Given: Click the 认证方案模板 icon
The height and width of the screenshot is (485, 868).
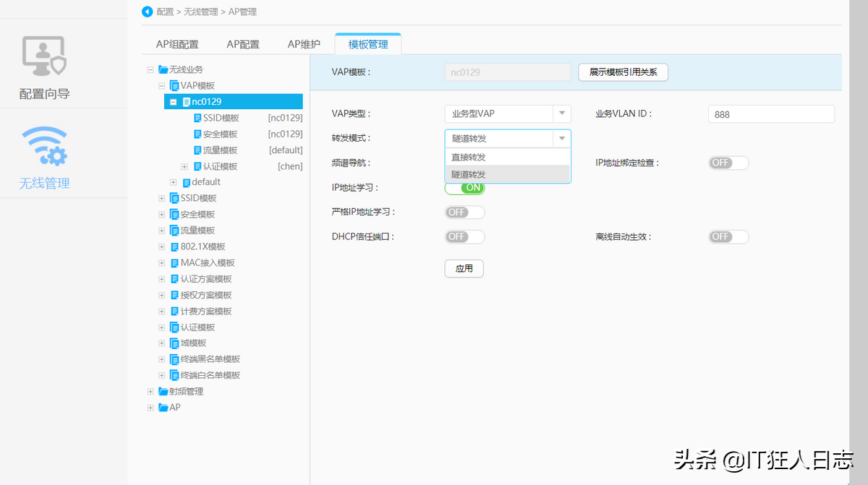Looking at the screenshot, I should tap(174, 279).
